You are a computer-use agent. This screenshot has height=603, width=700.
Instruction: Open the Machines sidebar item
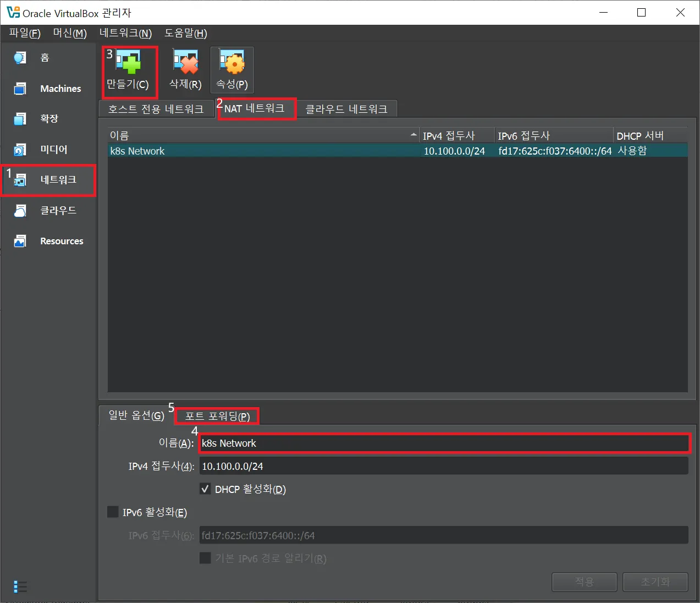tap(48, 89)
